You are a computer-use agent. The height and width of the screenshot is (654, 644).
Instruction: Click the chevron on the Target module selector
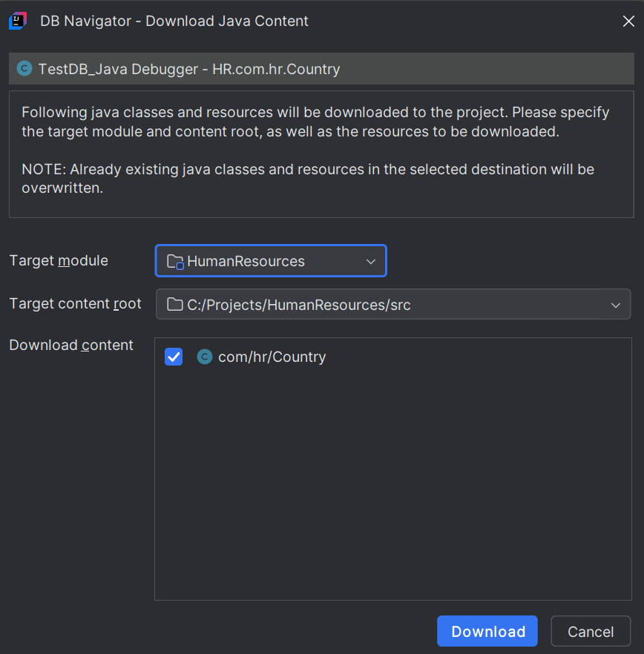(x=370, y=261)
